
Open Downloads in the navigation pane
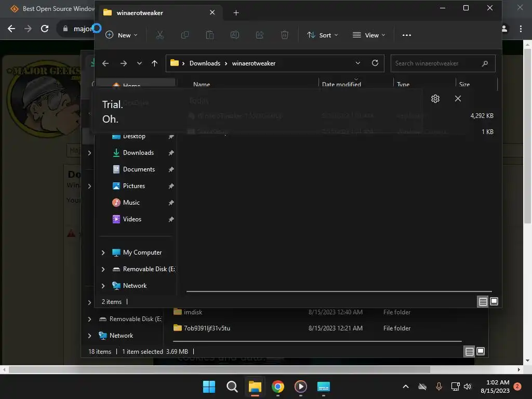click(x=138, y=153)
